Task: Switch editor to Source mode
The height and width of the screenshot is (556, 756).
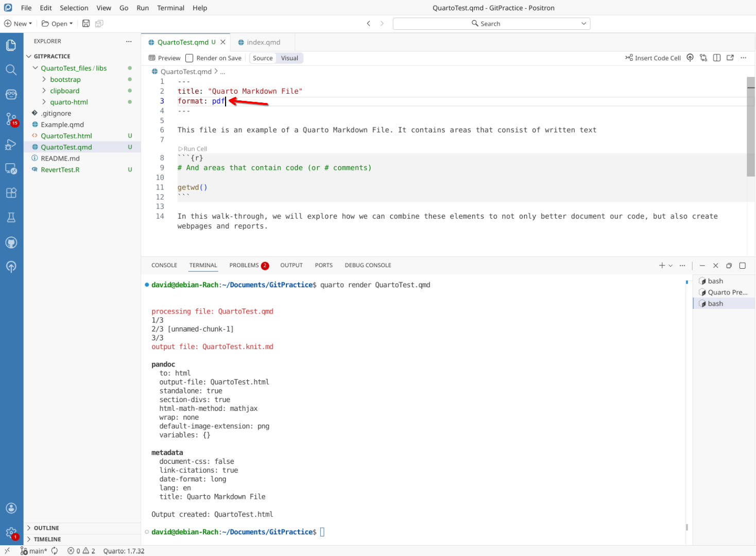Action: 263,58
